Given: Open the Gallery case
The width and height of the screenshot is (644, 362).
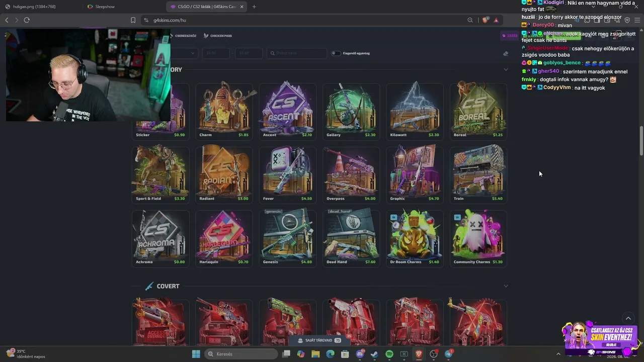Looking at the screenshot, I should (x=351, y=111).
